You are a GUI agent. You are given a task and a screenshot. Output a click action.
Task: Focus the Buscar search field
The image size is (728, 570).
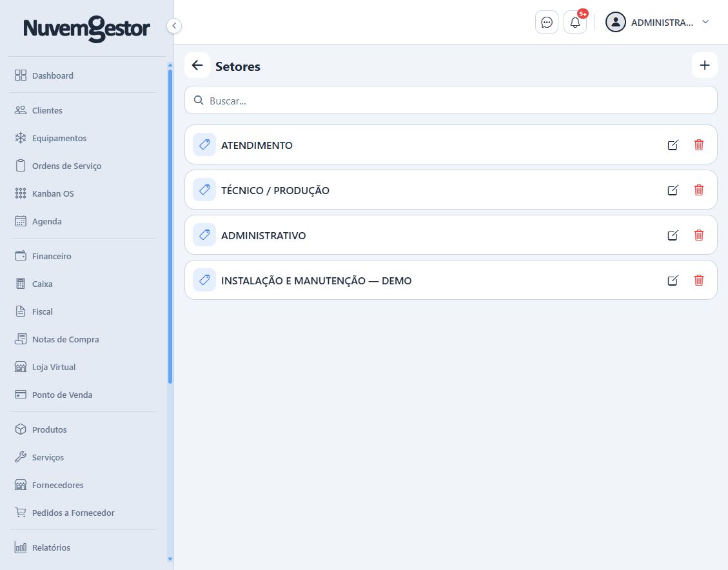pyautogui.click(x=451, y=100)
